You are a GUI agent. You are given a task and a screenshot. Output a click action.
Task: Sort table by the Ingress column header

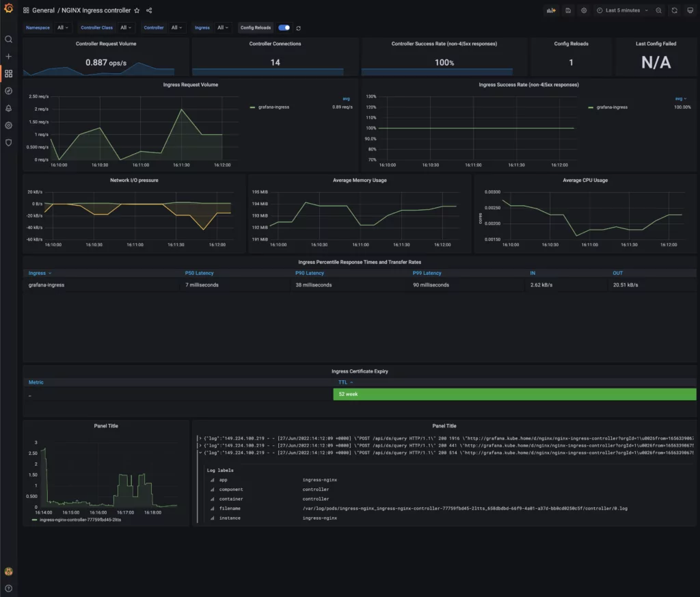[x=40, y=274]
